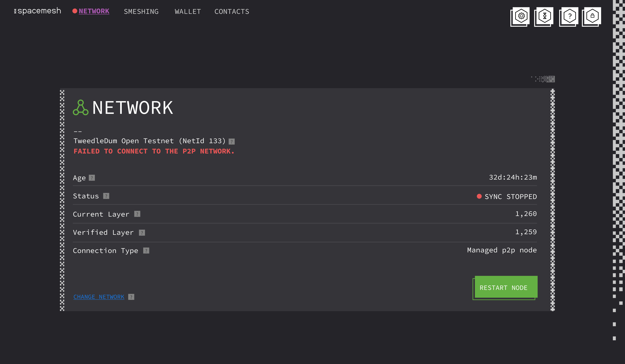Click the Spacemesh logo

coord(37,11)
